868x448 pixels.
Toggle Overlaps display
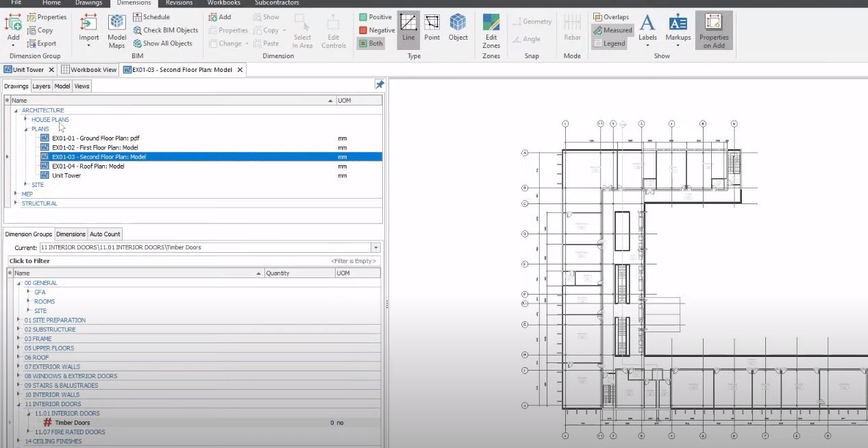(611, 17)
